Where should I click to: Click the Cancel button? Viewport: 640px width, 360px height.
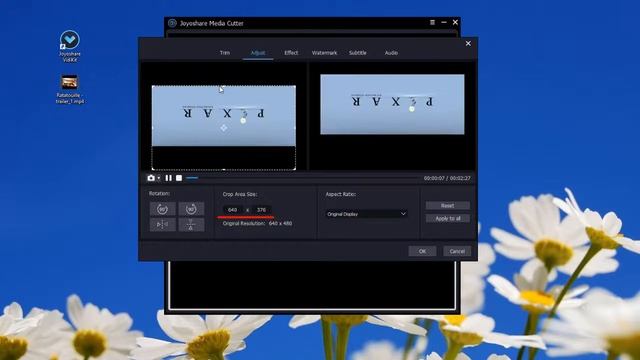point(457,251)
